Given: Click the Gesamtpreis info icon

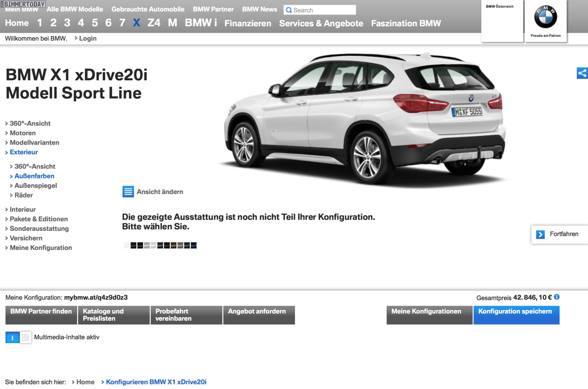Looking at the screenshot, I should pyautogui.click(x=557, y=297).
